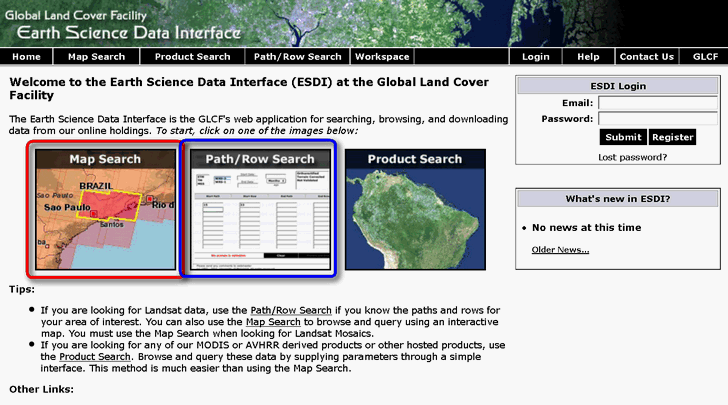Click the 'No news at this time' text
Screen dimensions: 728x405
pos(586,228)
